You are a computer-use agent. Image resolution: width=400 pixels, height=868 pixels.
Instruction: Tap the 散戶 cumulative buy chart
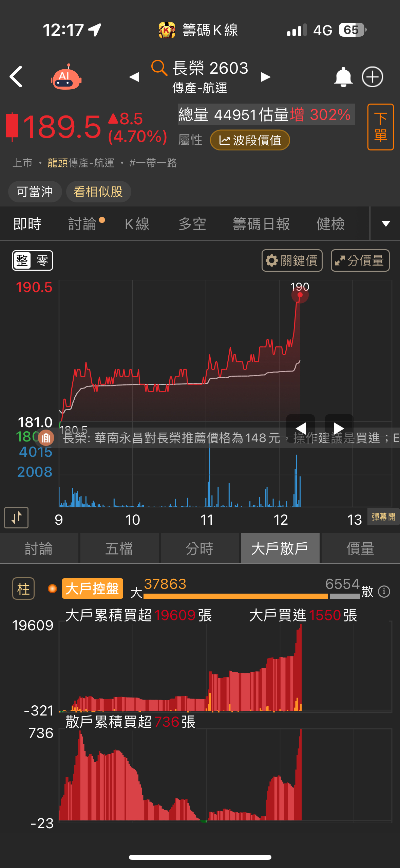coord(225,775)
